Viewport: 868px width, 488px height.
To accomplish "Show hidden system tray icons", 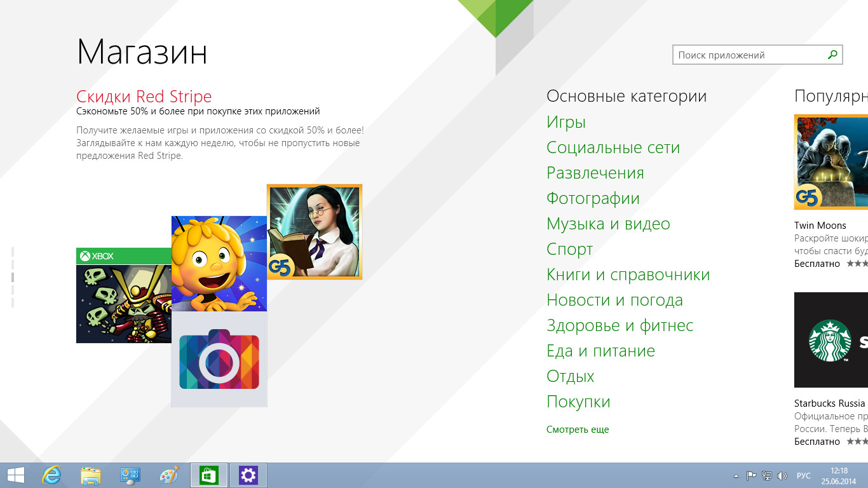I will tap(736, 476).
